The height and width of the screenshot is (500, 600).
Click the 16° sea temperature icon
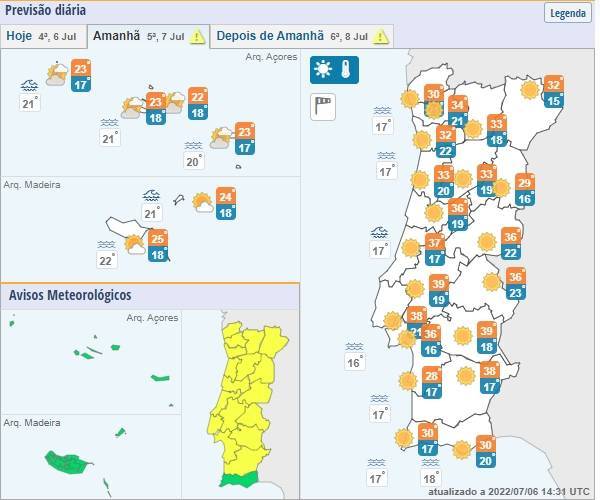click(354, 357)
